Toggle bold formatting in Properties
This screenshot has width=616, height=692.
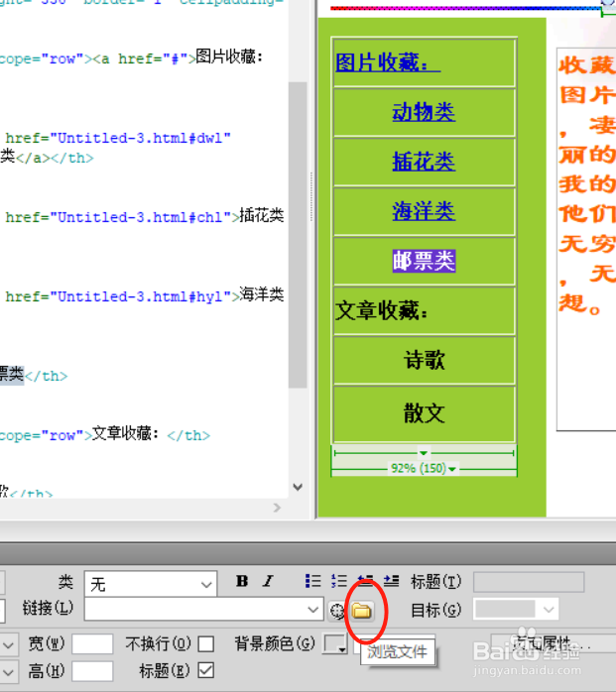tap(242, 581)
